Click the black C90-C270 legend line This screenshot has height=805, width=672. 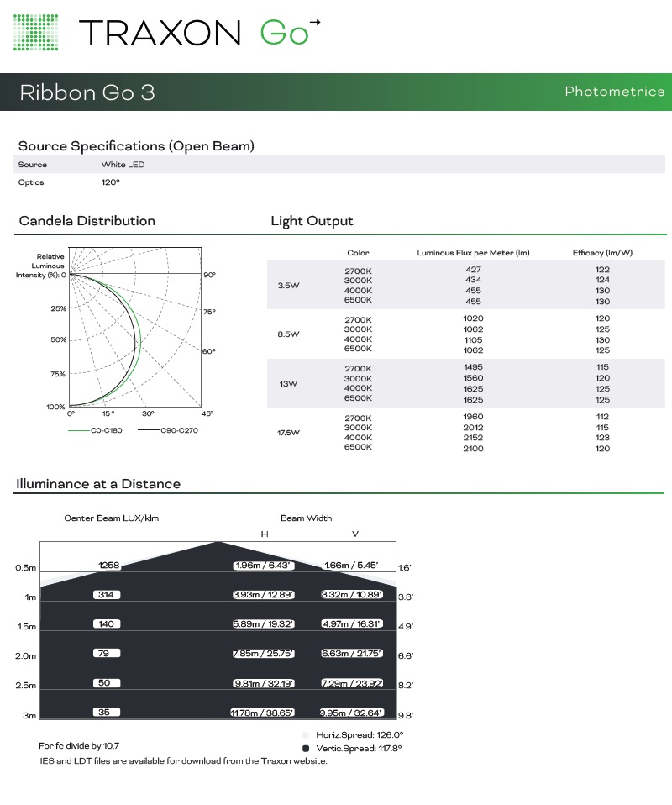click(x=149, y=430)
